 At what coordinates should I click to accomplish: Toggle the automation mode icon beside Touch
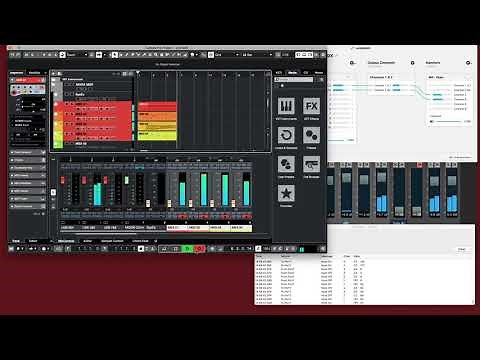click(62, 54)
